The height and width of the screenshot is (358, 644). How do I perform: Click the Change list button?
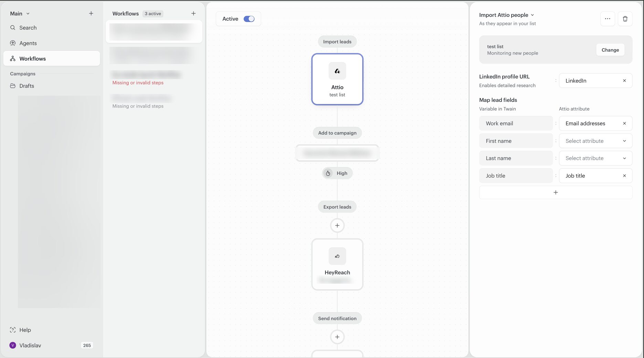610,50
